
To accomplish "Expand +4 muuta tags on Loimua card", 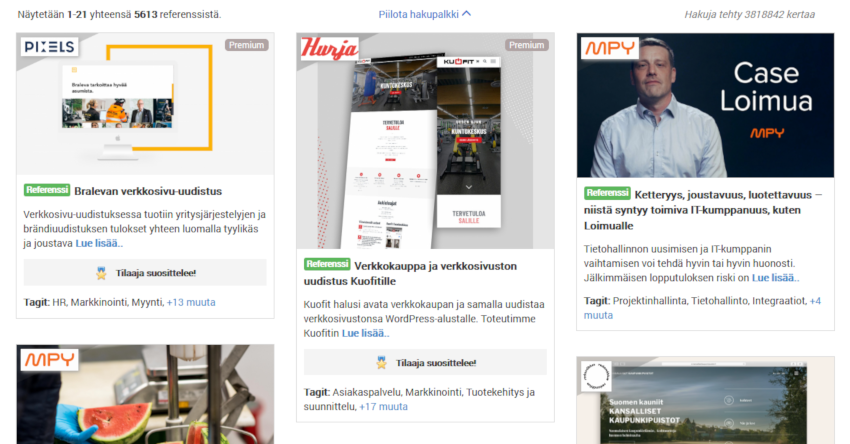I will click(x=703, y=308).
